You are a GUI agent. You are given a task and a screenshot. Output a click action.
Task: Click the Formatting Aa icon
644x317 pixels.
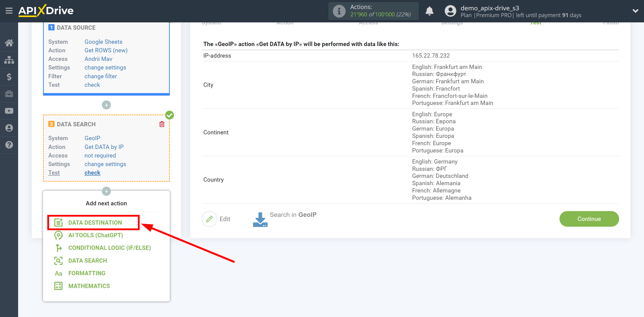click(58, 273)
